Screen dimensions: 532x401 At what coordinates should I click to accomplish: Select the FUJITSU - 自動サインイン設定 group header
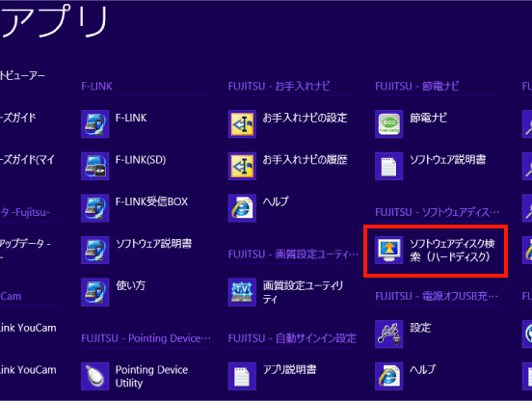[292, 338]
